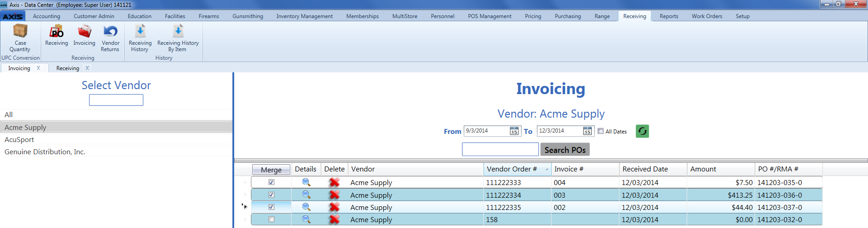The image size is (868, 228).
Task: Sort by Amount column header
Action: tap(721, 169)
